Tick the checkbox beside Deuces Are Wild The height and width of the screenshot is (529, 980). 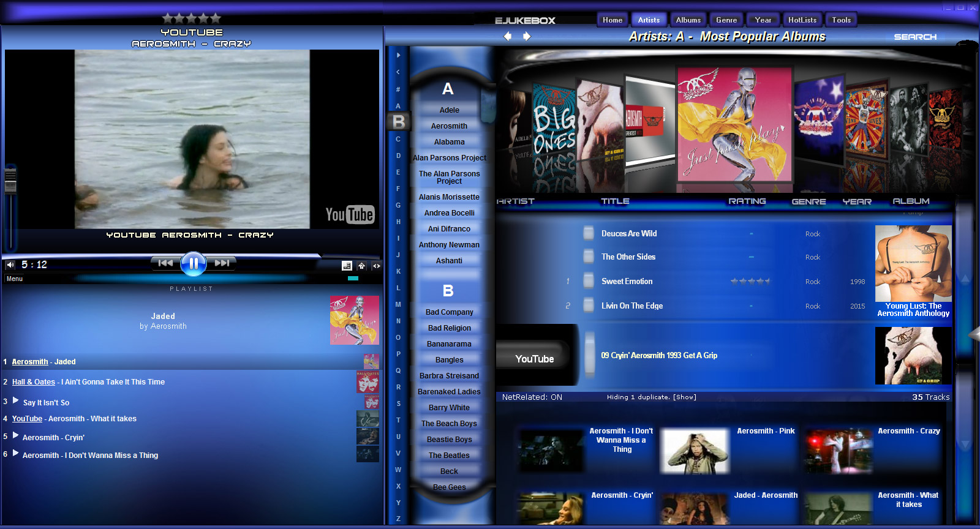589,233
